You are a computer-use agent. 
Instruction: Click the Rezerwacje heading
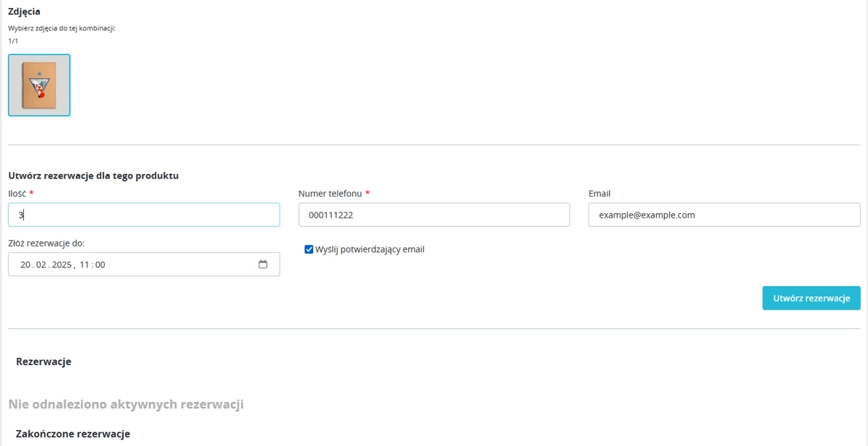coord(43,361)
